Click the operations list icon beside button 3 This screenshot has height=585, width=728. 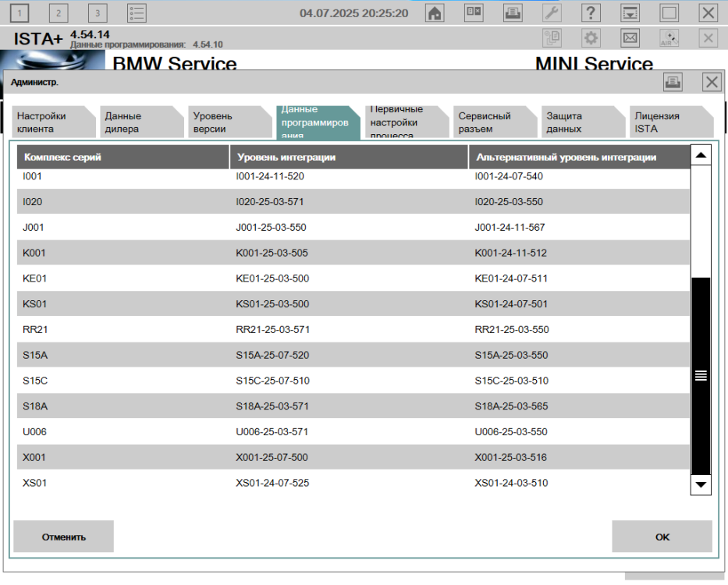tap(137, 12)
